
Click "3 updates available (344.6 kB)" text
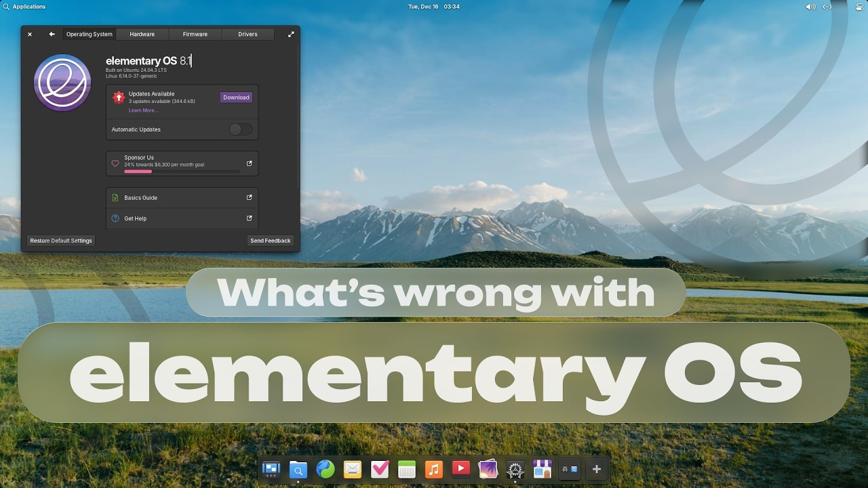161,101
